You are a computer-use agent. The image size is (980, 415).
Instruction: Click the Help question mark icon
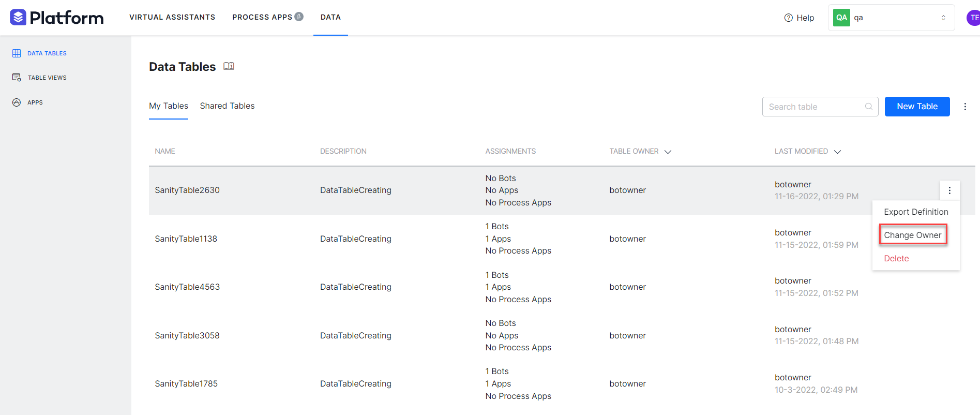tap(788, 18)
